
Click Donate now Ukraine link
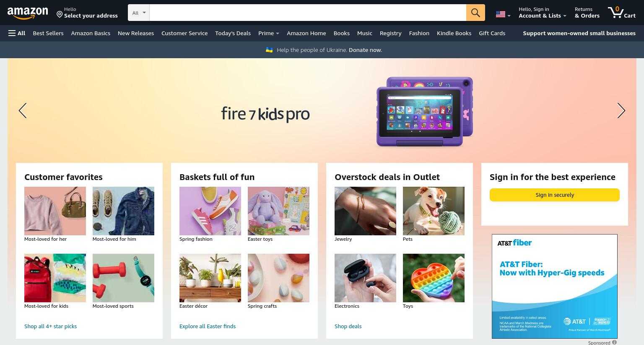(365, 50)
